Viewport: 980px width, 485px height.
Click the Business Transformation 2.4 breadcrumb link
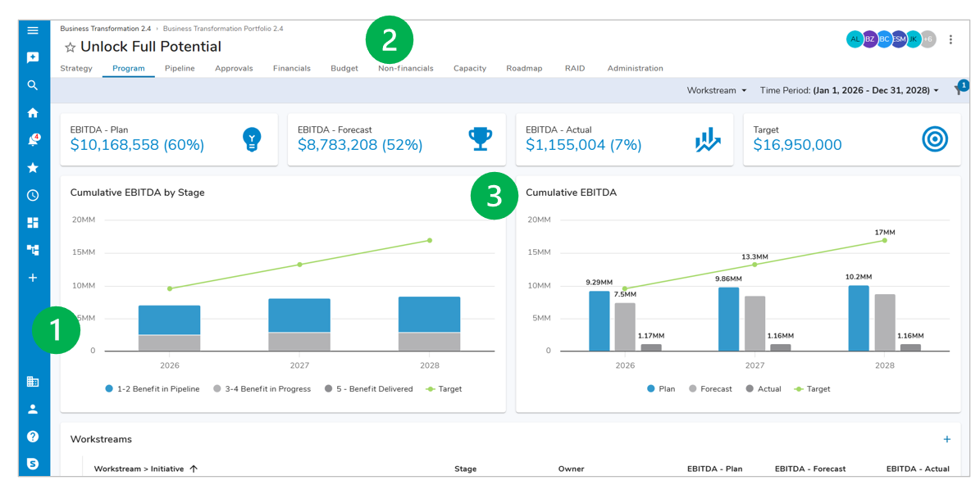(x=105, y=29)
